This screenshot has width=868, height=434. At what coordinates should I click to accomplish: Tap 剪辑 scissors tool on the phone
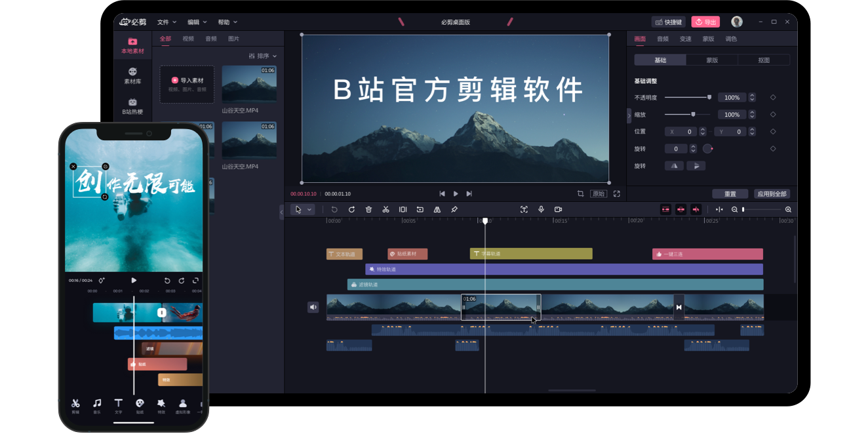(75, 406)
